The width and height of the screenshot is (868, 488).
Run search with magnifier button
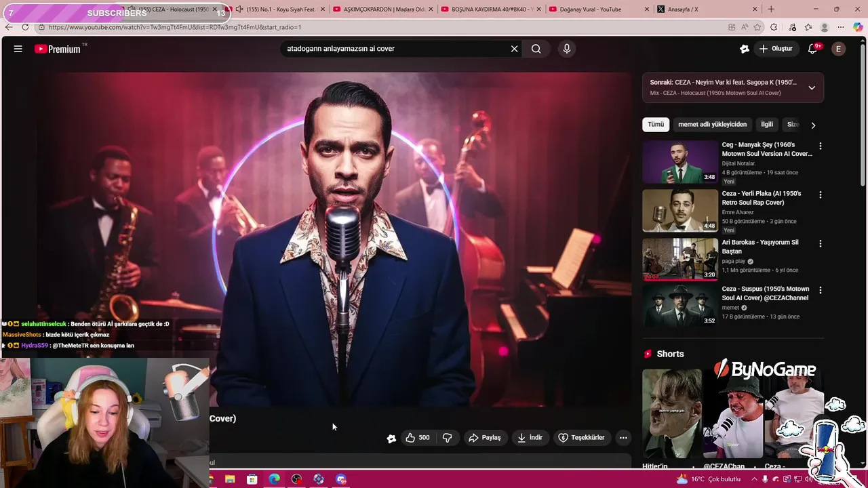[536, 49]
